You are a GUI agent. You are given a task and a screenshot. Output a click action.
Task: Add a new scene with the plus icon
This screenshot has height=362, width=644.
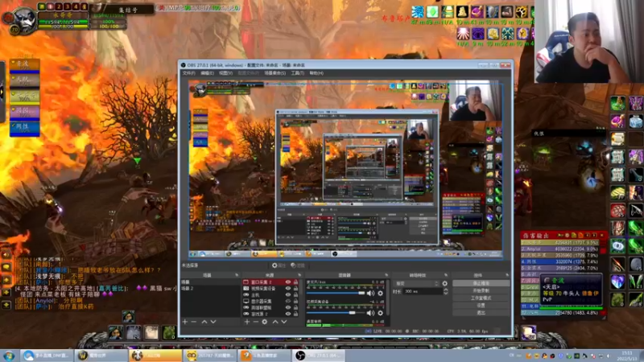[x=185, y=322]
